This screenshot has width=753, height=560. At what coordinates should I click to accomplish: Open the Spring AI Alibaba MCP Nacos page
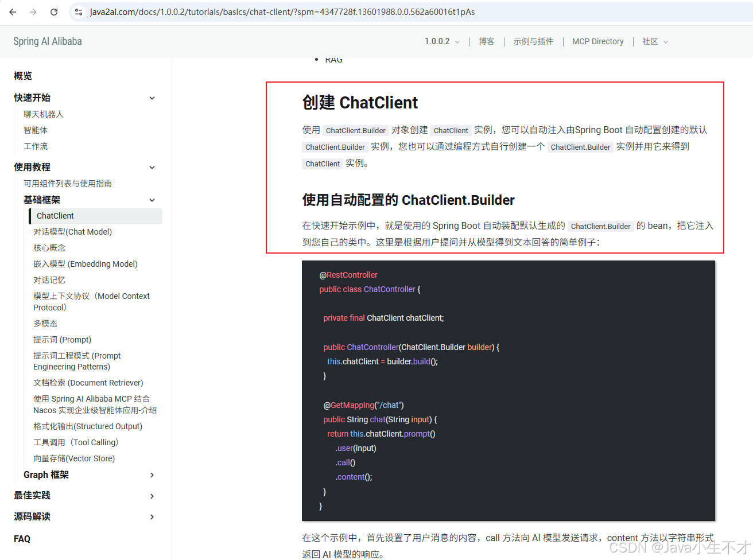click(x=95, y=405)
